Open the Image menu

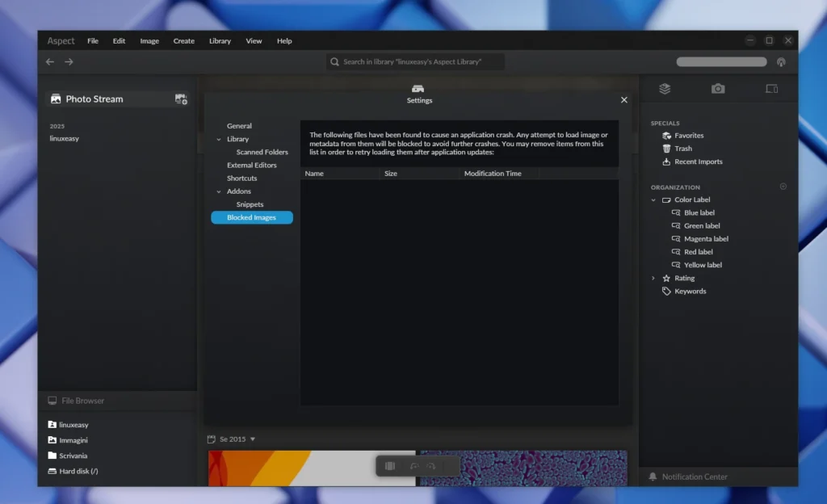tap(149, 41)
